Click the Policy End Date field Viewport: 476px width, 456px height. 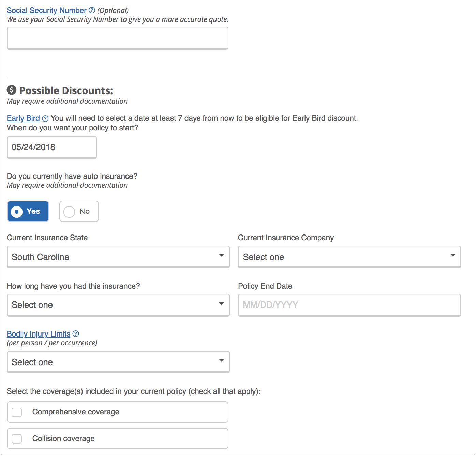[349, 304]
